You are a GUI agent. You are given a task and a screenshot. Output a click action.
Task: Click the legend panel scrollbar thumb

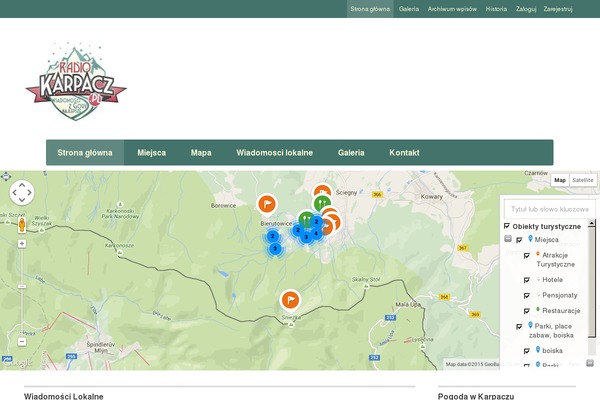click(x=592, y=282)
